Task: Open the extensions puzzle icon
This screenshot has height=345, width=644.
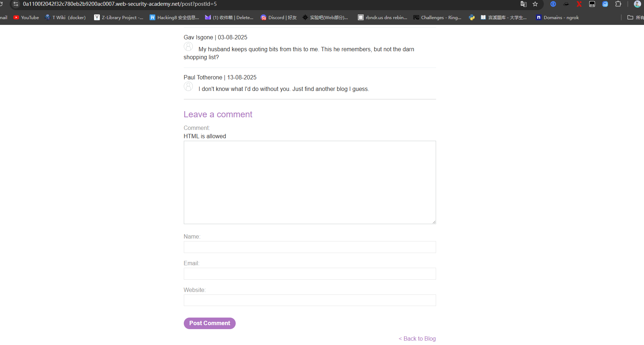Action: [618, 4]
